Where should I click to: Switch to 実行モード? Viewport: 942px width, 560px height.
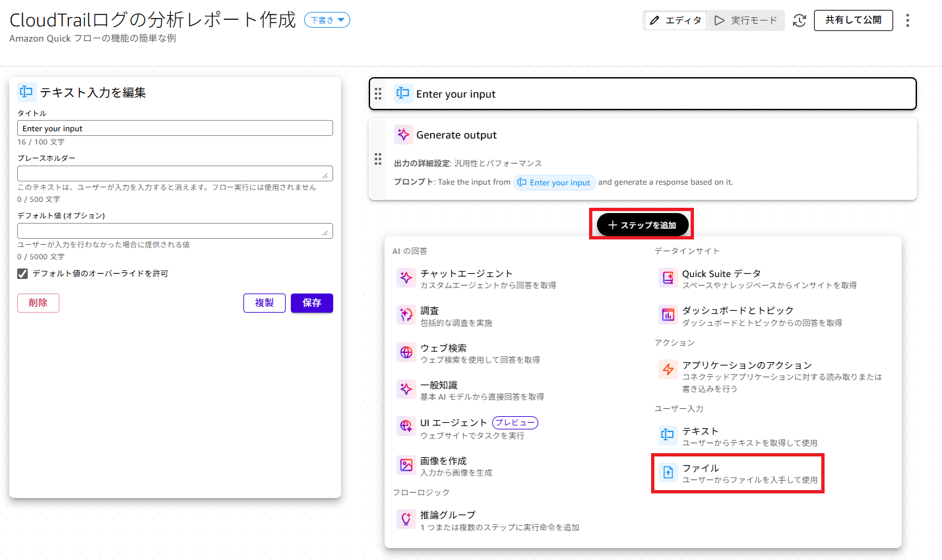(x=746, y=20)
